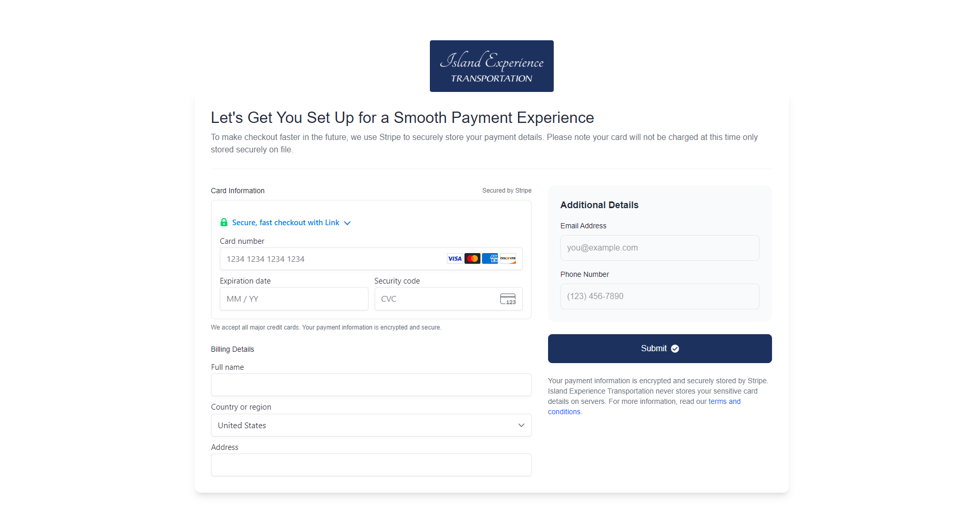Click the Discover card brand icon
980x532 pixels.
pyautogui.click(x=508, y=258)
